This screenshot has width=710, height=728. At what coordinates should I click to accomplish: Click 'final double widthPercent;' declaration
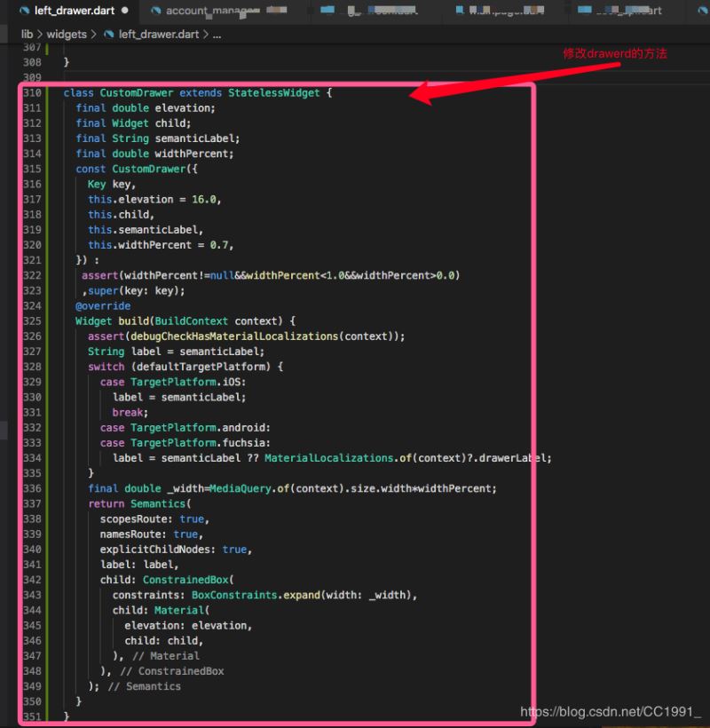point(154,154)
